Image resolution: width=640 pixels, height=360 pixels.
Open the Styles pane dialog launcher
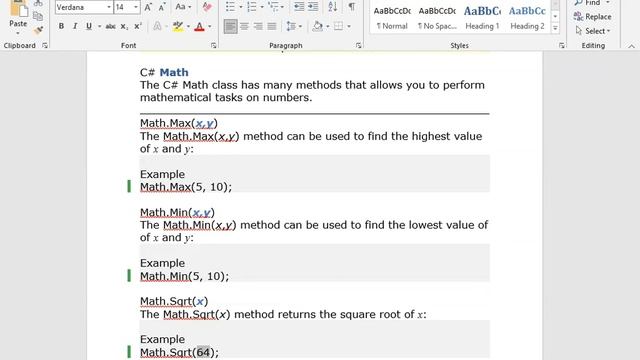(x=562, y=46)
